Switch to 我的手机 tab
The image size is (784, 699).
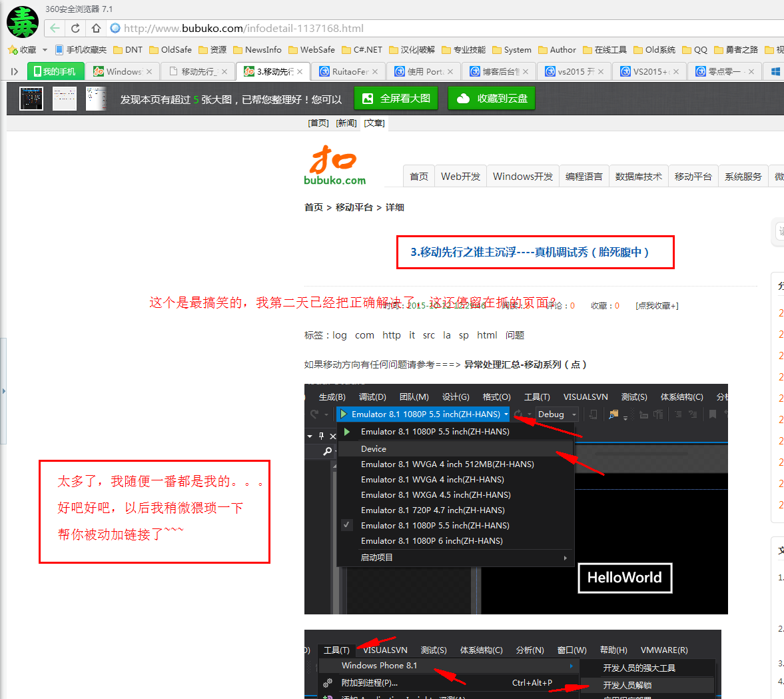pos(55,71)
